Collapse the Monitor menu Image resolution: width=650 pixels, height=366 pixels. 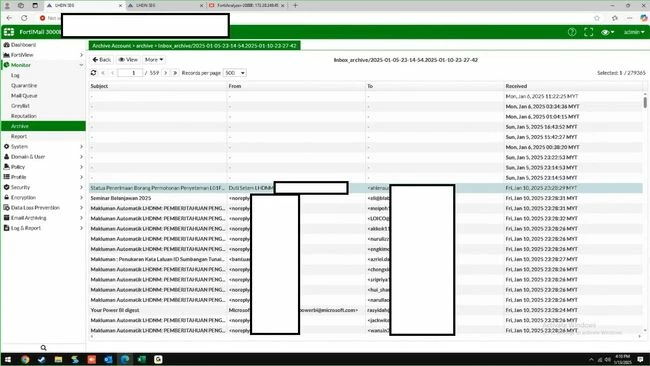pyautogui.click(x=43, y=65)
